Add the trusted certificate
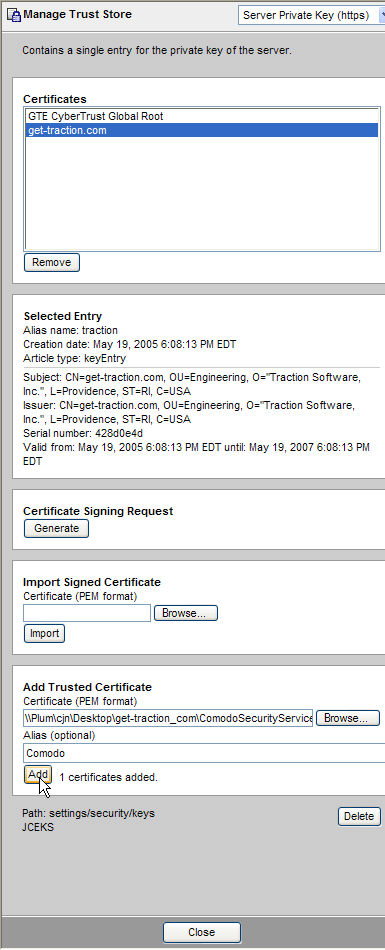The width and height of the screenshot is (385, 950). pyautogui.click(x=38, y=775)
